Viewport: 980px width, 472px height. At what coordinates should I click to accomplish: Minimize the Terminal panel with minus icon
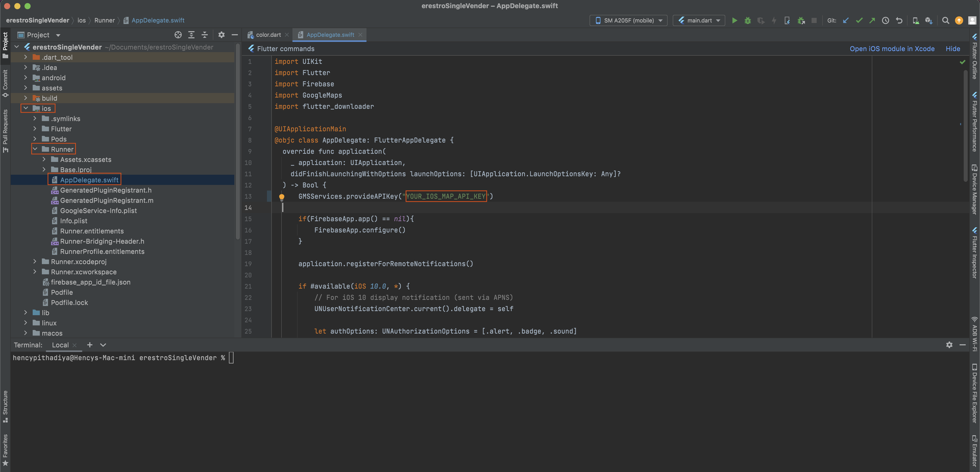pyautogui.click(x=962, y=345)
